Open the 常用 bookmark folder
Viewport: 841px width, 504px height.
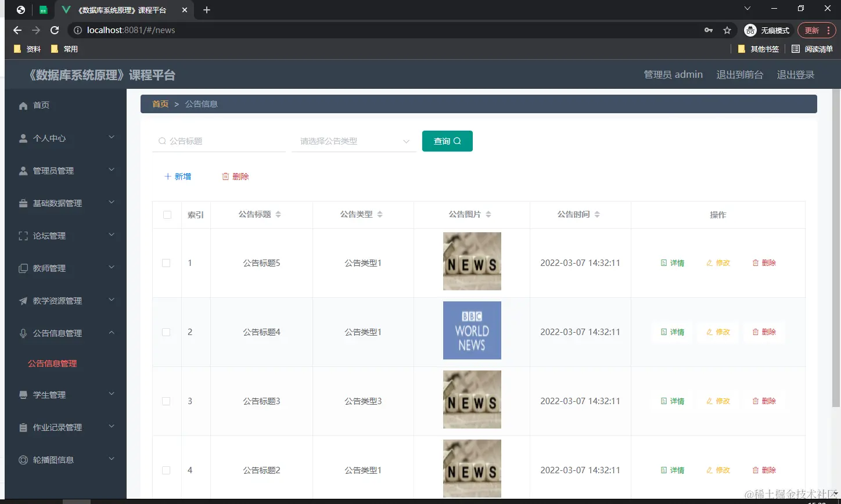pyautogui.click(x=64, y=49)
